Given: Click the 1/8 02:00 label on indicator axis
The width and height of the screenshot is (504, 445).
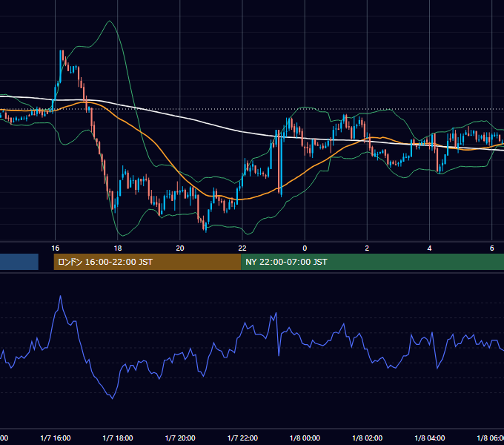Looking at the screenshot, I should pyautogui.click(x=367, y=438).
